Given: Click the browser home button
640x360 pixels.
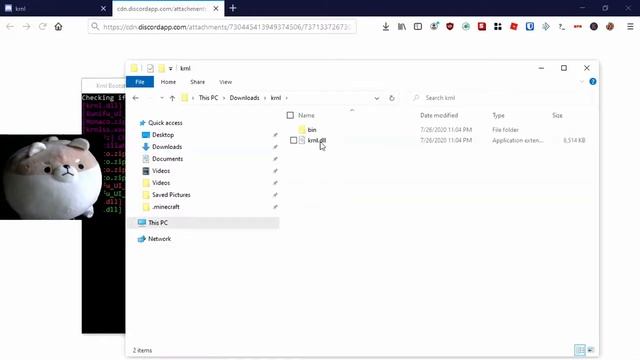Looking at the screenshot, I should (x=58, y=27).
